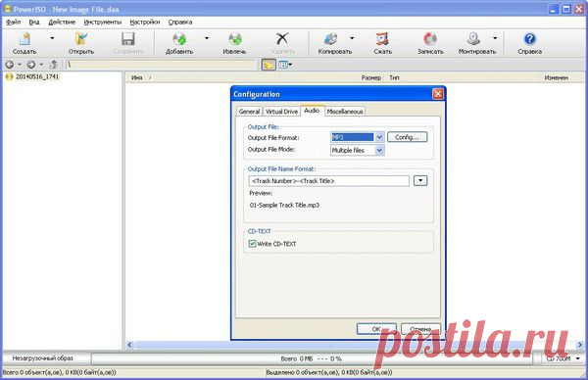
Task: Expand the Монтировать dropdown arrow
Action: tap(495, 38)
